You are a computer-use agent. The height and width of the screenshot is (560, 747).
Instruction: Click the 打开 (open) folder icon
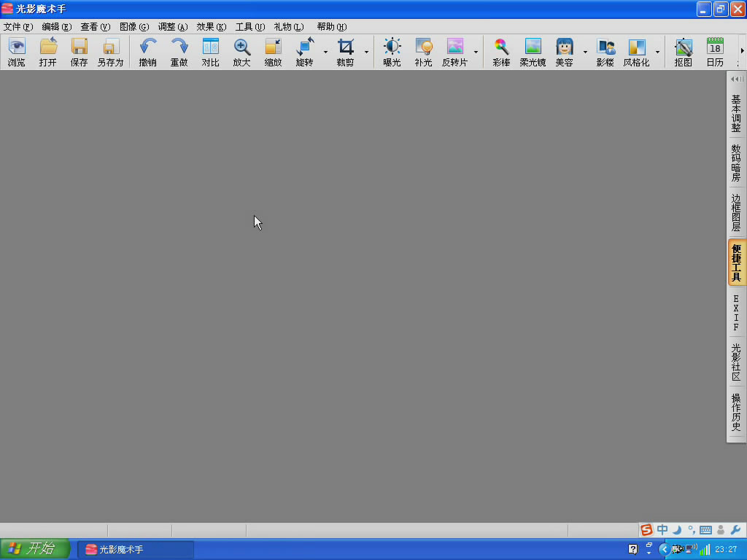click(47, 52)
